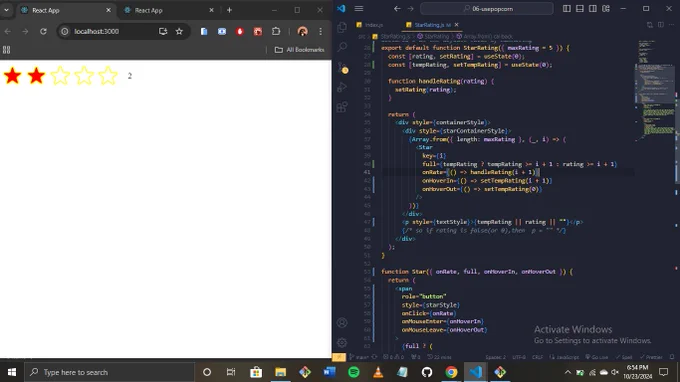Open Customize Layout in VS Code title bar
Image resolution: width=680 pixels, height=382 pixels.
(x=606, y=9)
